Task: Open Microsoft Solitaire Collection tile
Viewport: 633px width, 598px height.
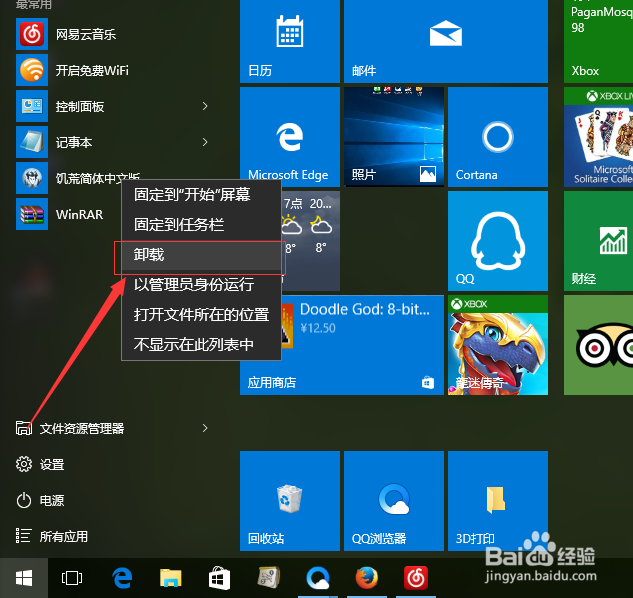Action: 598,137
